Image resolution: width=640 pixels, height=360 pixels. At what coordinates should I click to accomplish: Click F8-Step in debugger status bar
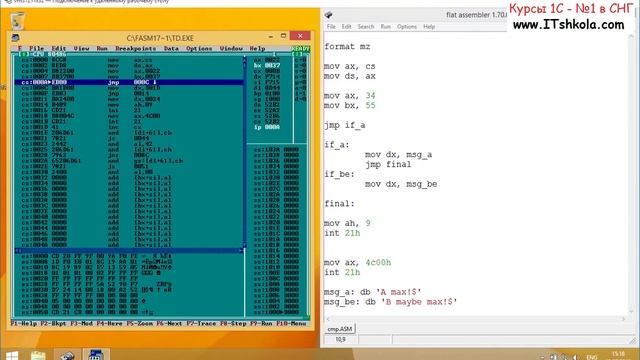[233, 323]
